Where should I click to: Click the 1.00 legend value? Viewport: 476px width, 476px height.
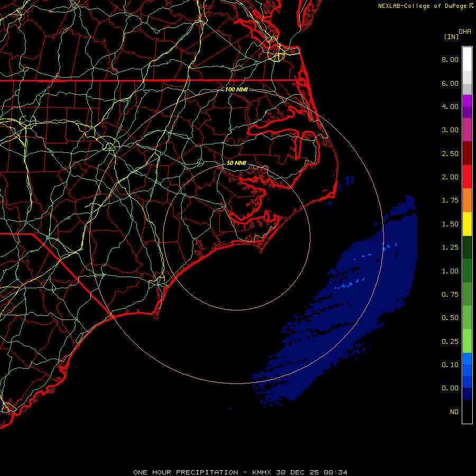coord(450,271)
